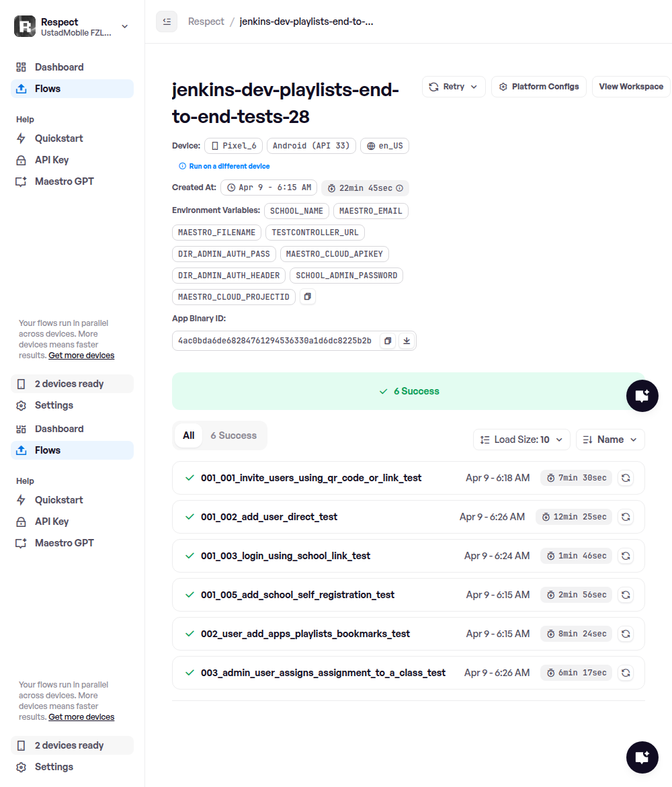Open the Load Size dropdown
The image size is (672, 787).
[x=521, y=440]
